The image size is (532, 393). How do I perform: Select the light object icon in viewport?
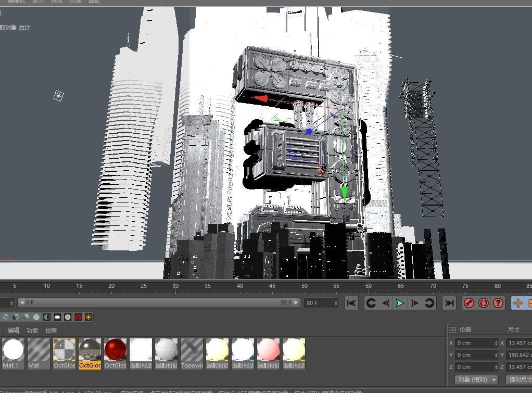pos(58,96)
